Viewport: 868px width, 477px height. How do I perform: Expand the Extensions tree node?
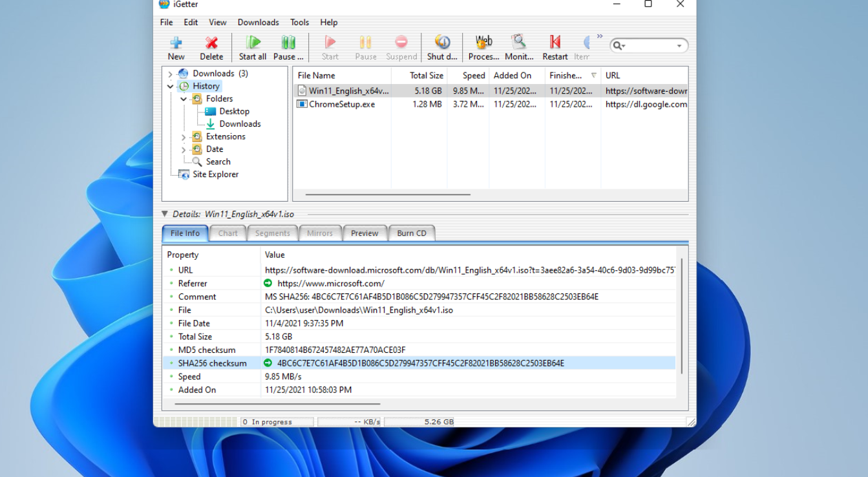point(184,137)
